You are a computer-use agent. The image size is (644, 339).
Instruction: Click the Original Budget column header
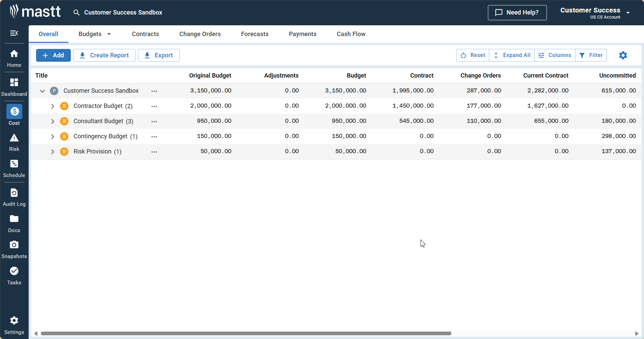210,76
